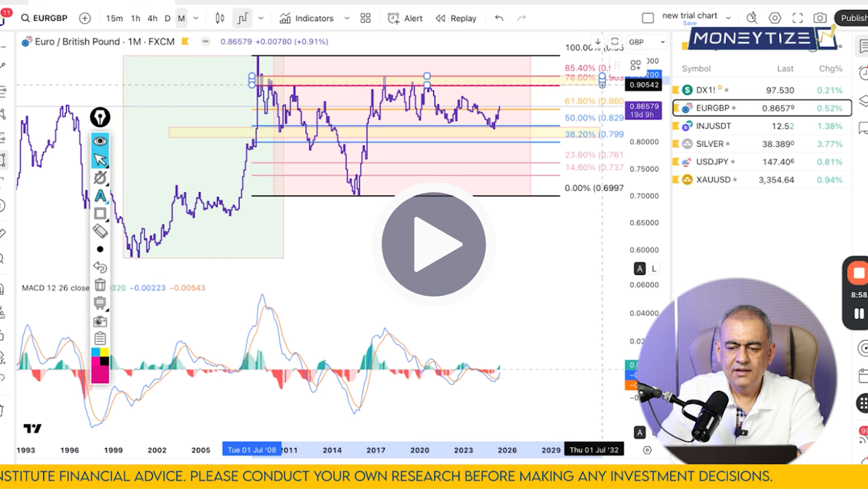Screen dimensions: 868x489
Task: Select SILVER in the watchlist
Action: pyautogui.click(x=762, y=144)
